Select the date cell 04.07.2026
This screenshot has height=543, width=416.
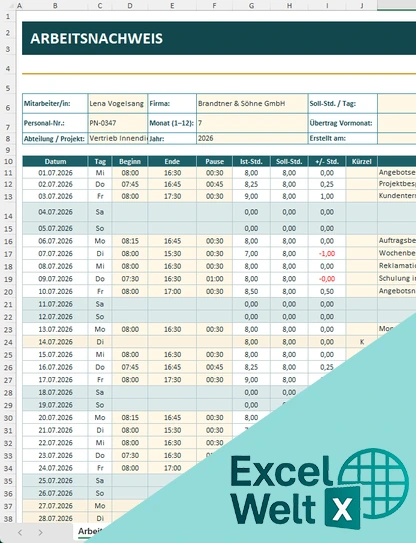(x=55, y=212)
